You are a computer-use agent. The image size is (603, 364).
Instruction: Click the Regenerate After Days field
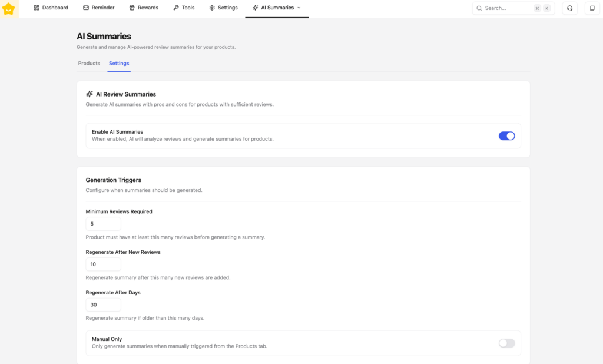click(x=103, y=305)
